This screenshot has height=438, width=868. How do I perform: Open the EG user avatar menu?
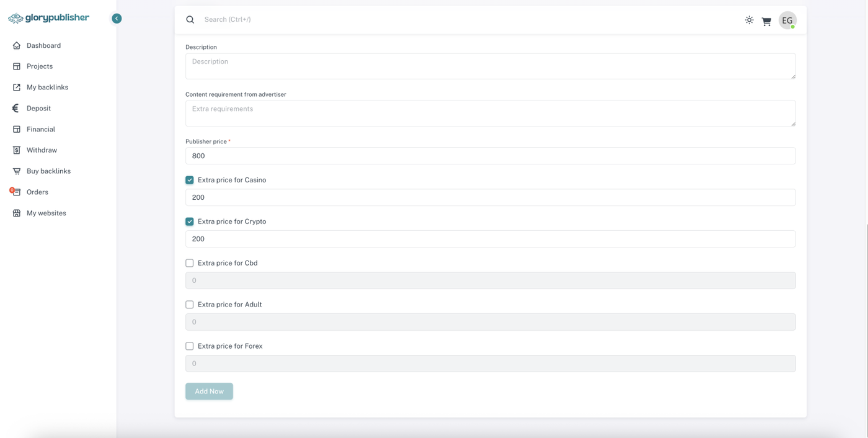(x=787, y=20)
